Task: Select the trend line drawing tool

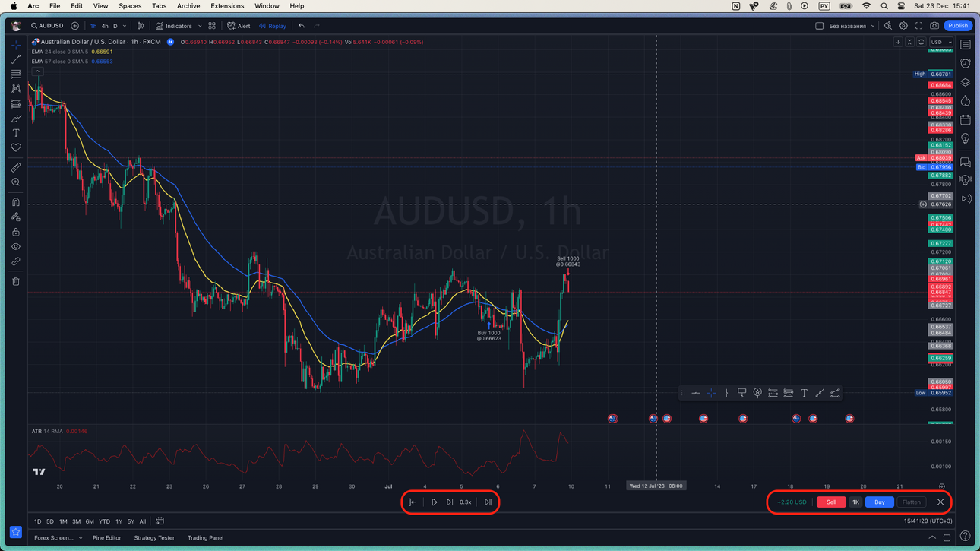Action: [x=16, y=59]
